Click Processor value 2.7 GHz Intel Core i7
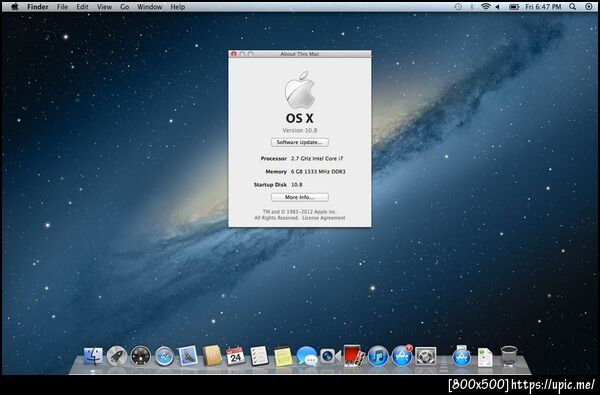Viewport: 600px width, 395px height. tap(317, 158)
